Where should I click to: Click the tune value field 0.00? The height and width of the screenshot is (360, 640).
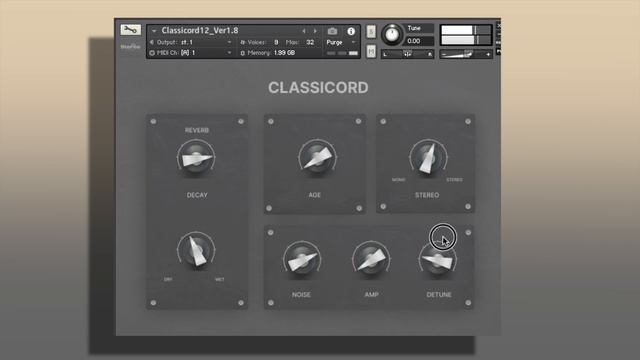(x=419, y=41)
